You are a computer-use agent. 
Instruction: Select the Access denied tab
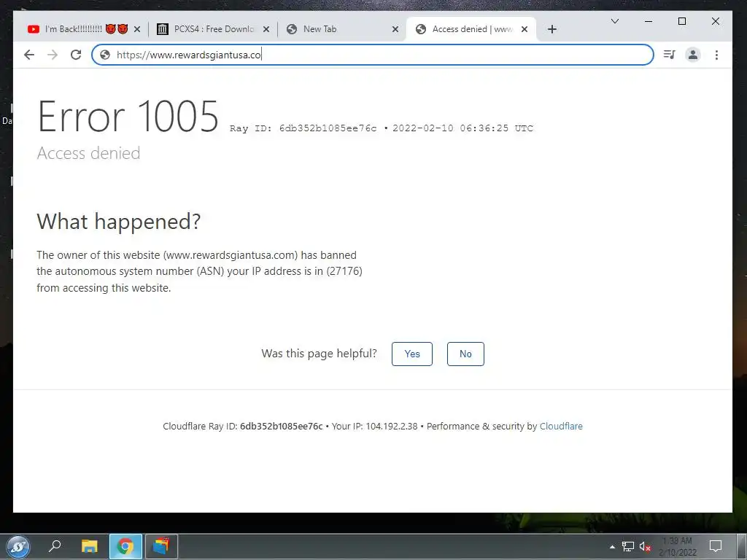point(472,29)
